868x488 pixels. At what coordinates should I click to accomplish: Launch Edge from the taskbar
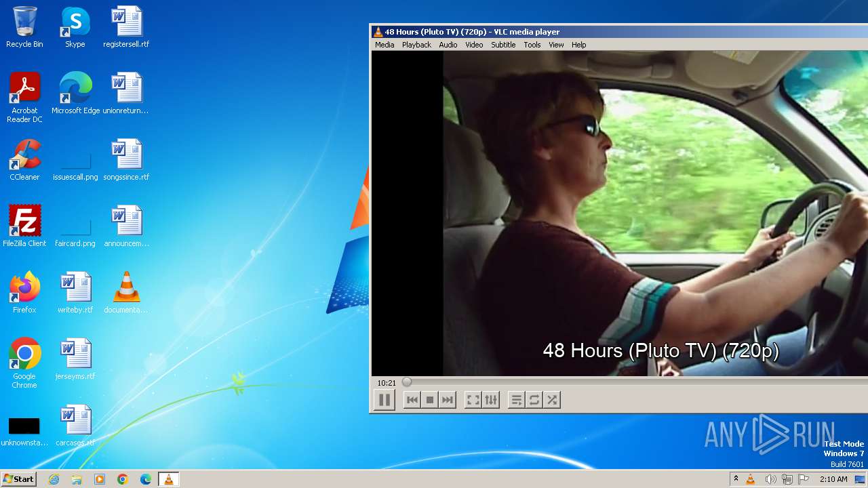pyautogui.click(x=146, y=479)
